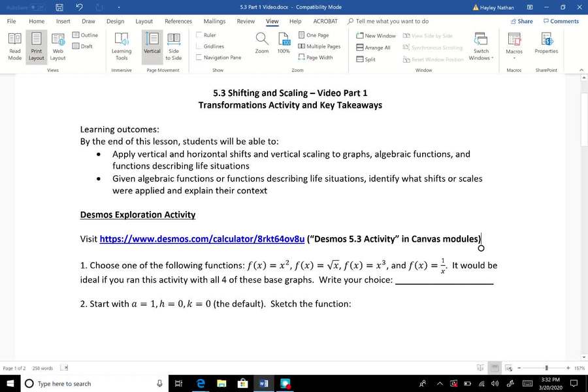
Task: Enable Side to Side page movement
Action: [x=173, y=45]
